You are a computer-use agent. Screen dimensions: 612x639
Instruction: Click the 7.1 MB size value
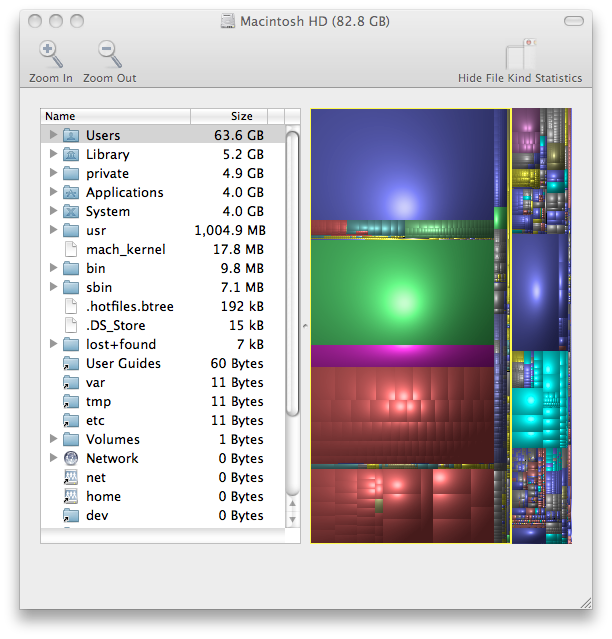point(242,287)
